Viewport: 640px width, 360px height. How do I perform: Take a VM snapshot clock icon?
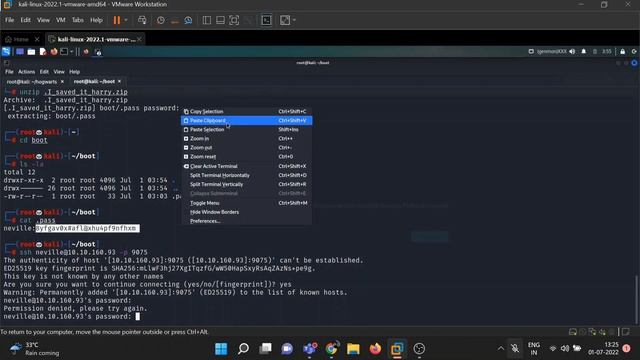[x=160, y=20]
